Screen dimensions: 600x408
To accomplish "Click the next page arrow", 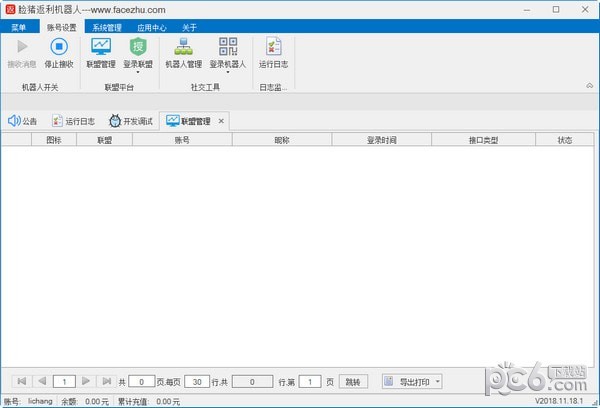I will pyautogui.click(x=87, y=381).
